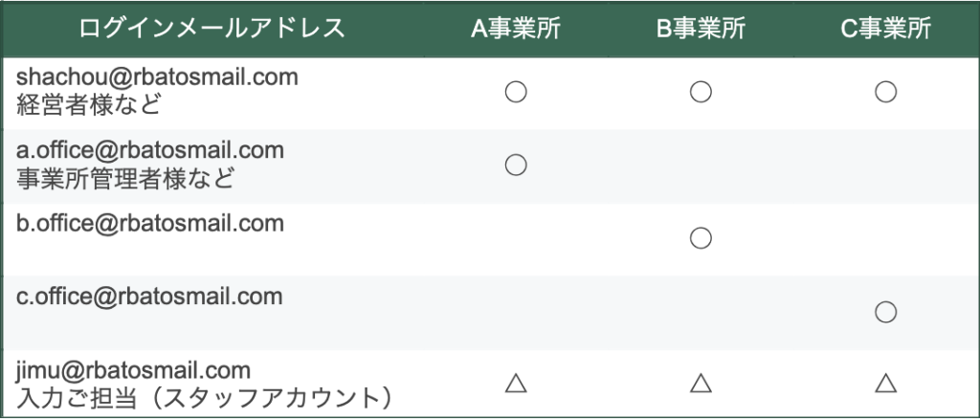Viewport: 980px width, 419px height.
Task: Select the c.office circle under C事業所
Action: 885,312
